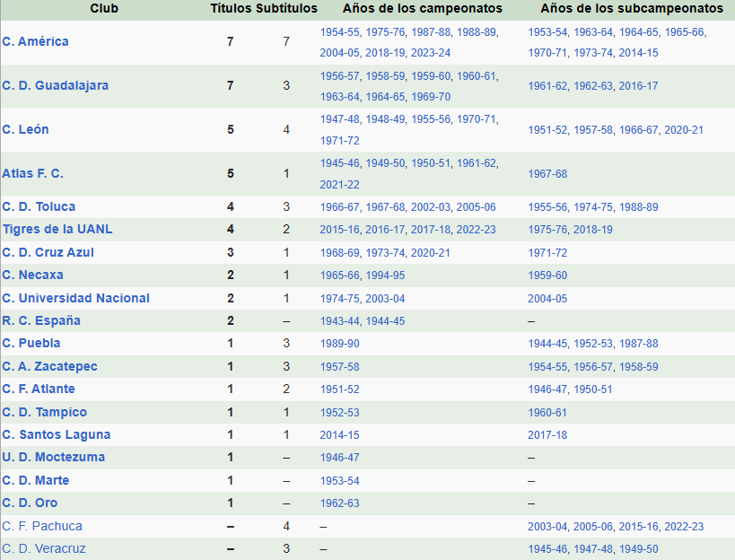Click the 2021-22 season in Atlas row

tap(339, 184)
